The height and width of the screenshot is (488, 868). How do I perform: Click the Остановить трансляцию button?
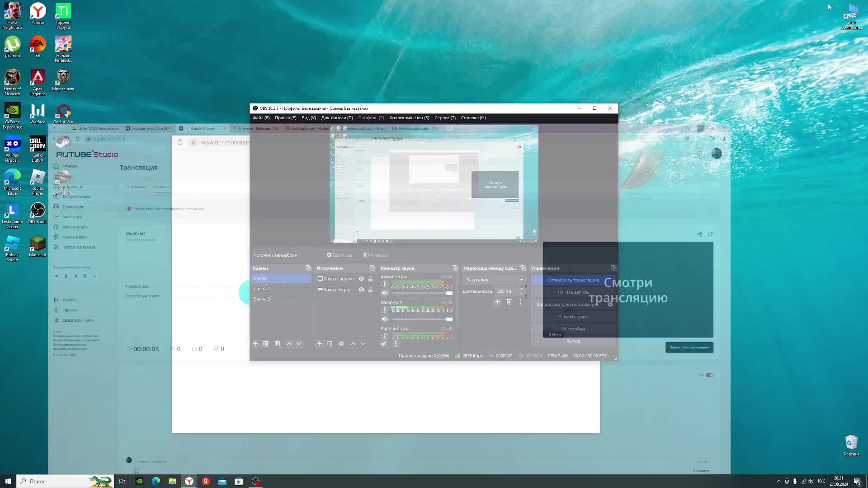(x=573, y=280)
